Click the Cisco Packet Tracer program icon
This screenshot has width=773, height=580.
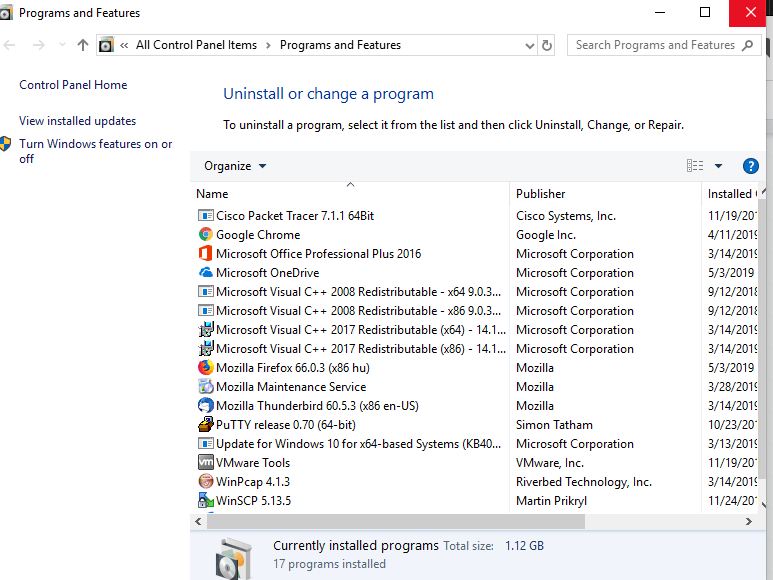206,216
